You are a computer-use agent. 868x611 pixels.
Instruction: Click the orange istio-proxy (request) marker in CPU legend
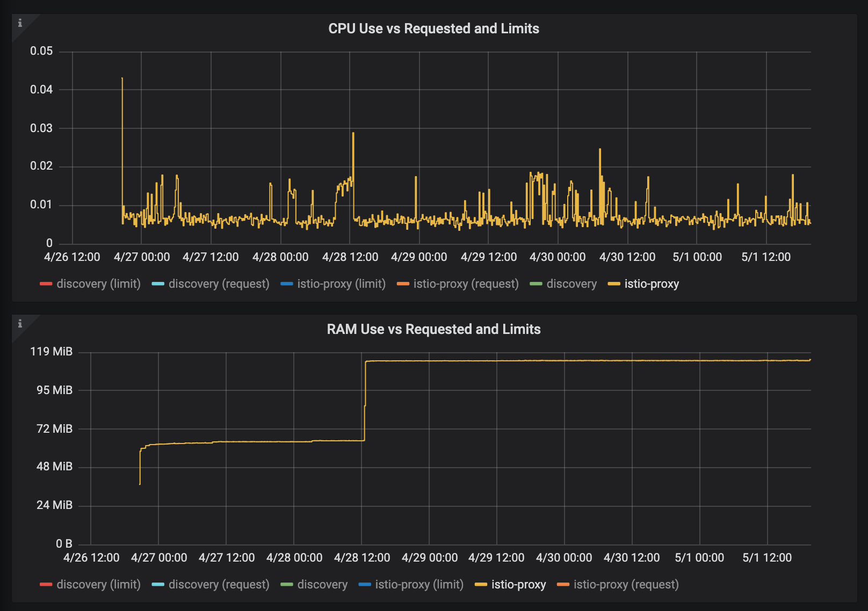[402, 283]
